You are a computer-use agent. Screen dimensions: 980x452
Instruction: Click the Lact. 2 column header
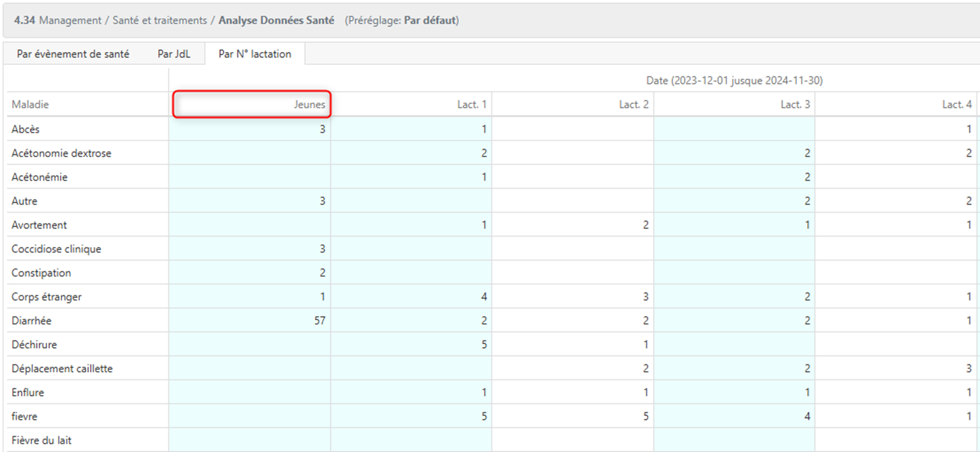pyautogui.click(x=634, y=105)
